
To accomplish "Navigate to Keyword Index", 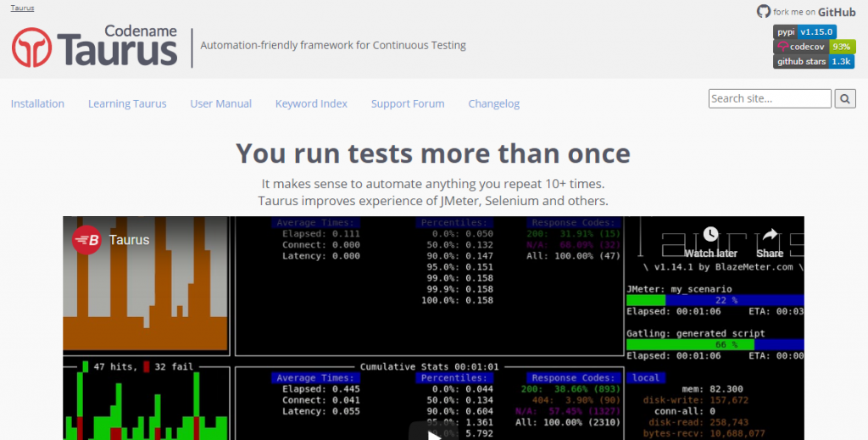I will 311,103.
